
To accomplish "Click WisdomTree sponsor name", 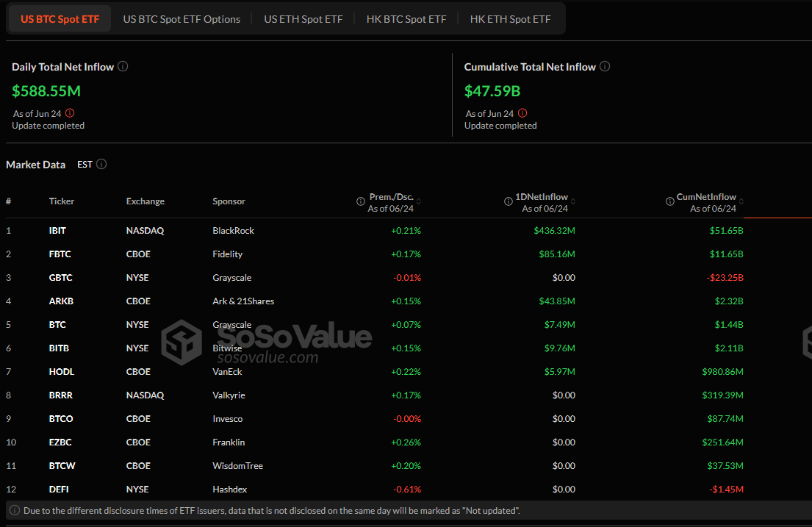I will click(237, 466).
